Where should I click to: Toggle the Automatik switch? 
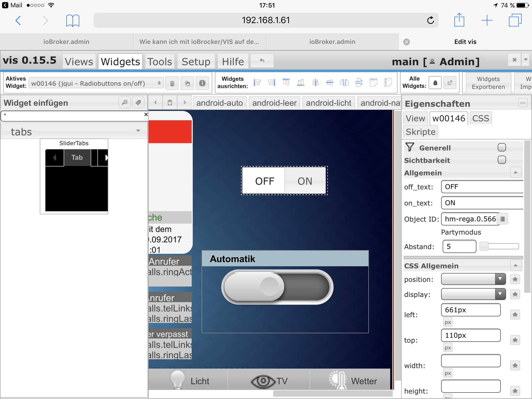pos(277,287)
